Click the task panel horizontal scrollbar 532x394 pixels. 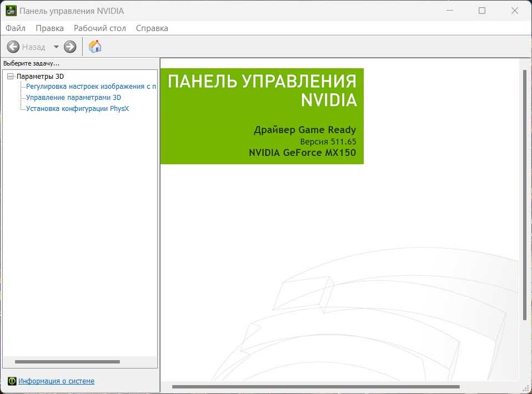click(67, 362)
